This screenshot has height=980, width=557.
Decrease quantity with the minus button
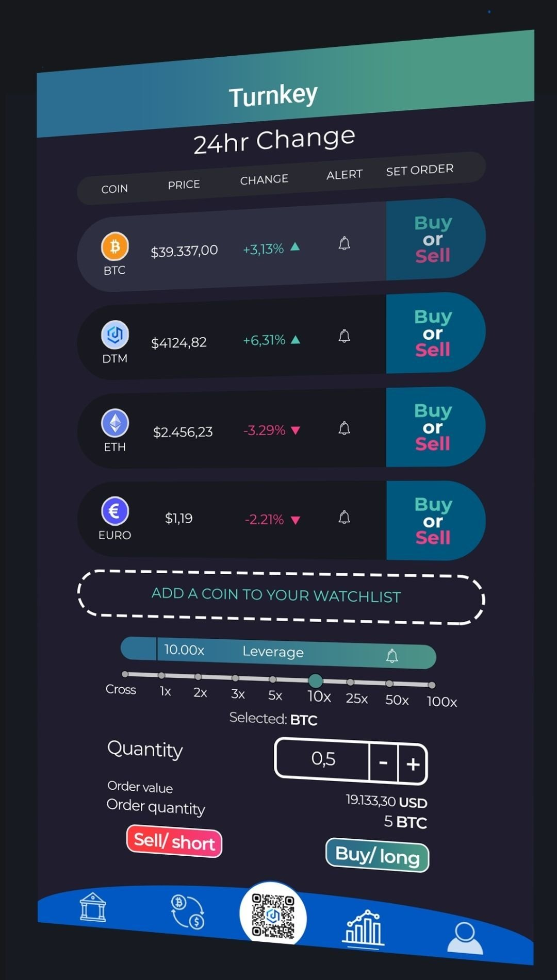point(383,762)
